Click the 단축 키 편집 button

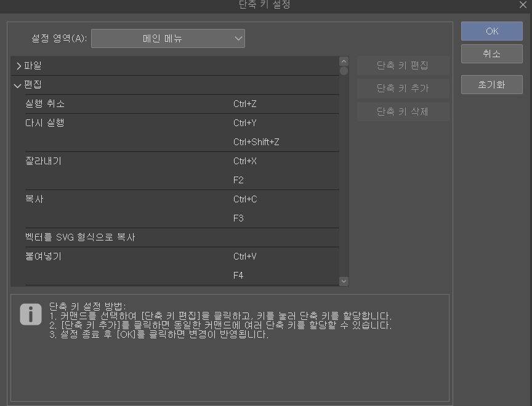pos(403,65)
